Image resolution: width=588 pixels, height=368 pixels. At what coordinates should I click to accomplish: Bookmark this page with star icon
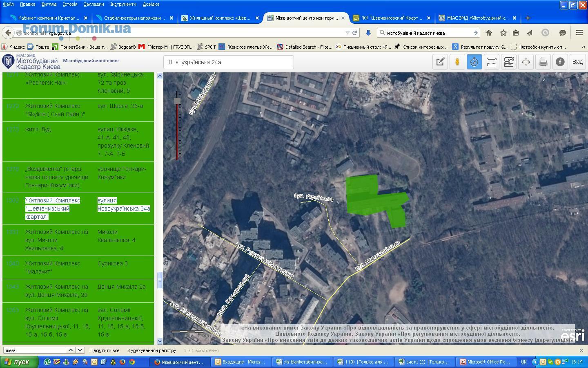coord(503,33)
